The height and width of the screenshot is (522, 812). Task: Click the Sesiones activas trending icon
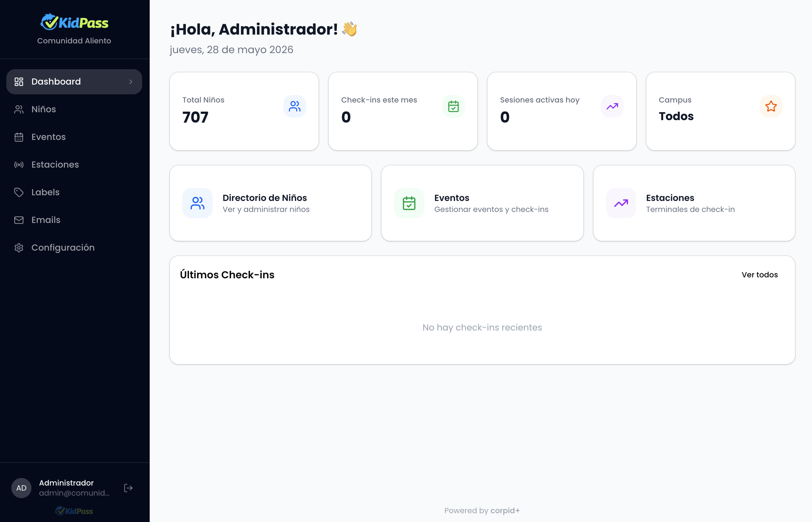click(612, 106)
